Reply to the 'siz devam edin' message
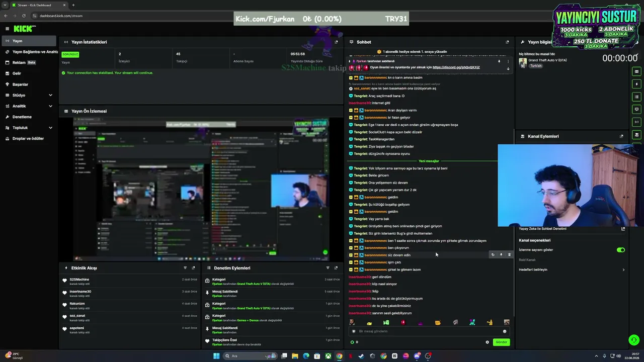The image size is (644, 362). (x=493, y=255)
